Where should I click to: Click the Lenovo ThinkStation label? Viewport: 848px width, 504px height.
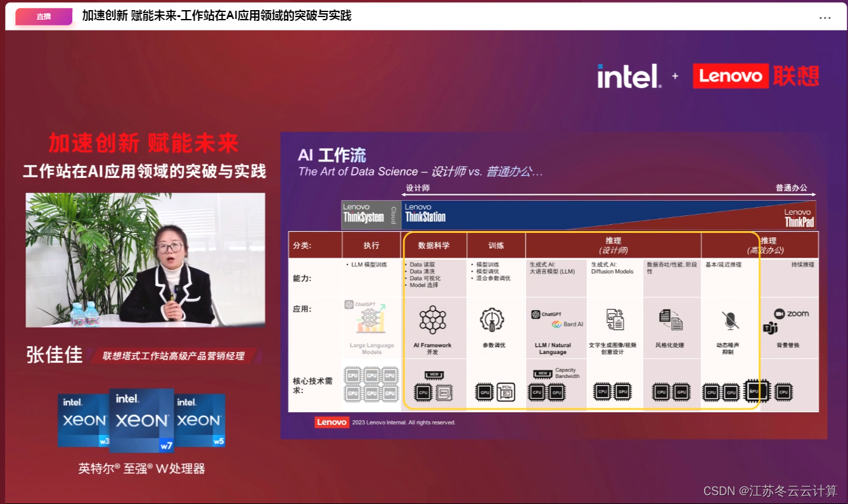(425, 213)
